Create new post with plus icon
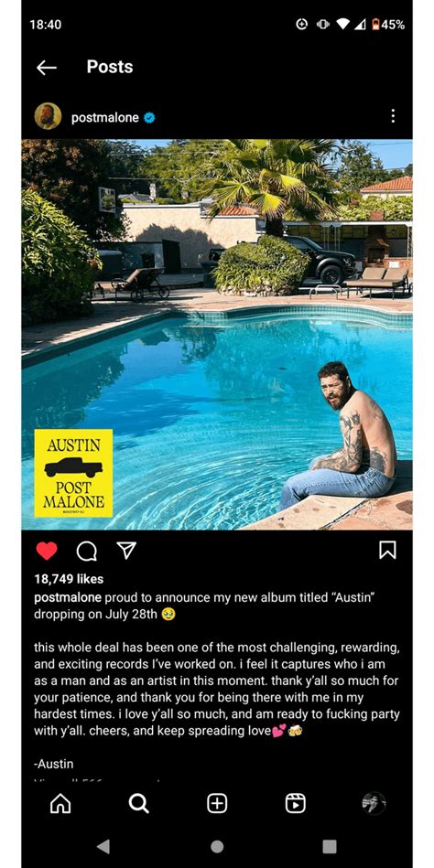434x868 pixels. [x=217, y=803]
